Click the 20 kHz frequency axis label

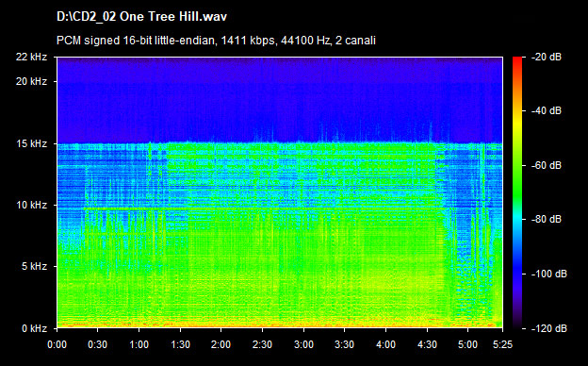click(31, 81)
